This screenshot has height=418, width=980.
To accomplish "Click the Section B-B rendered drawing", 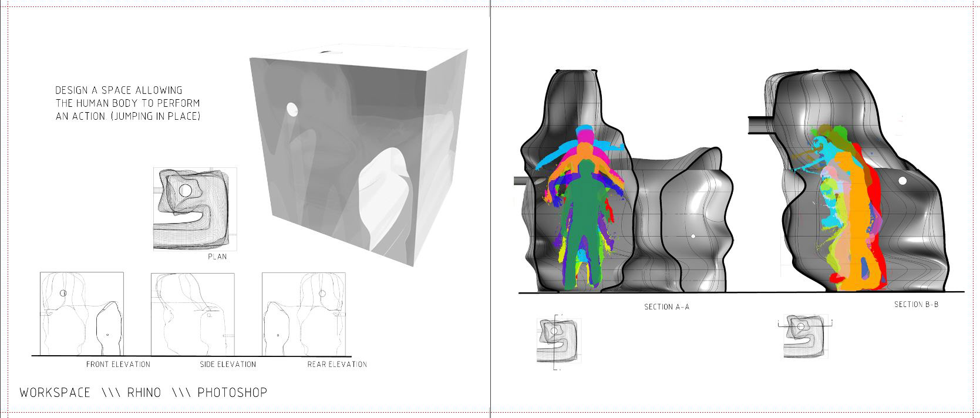I will coord(848,181).
